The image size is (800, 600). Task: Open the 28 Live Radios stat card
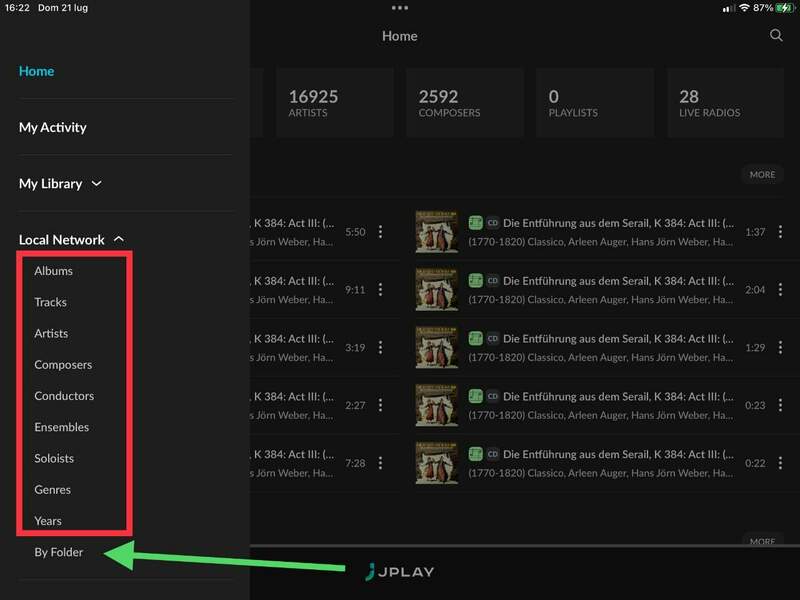click(x=726, y=103)
